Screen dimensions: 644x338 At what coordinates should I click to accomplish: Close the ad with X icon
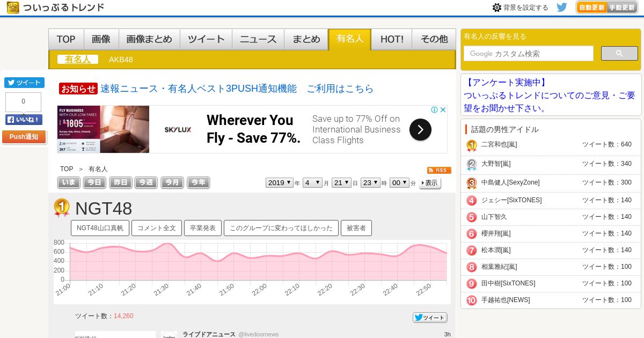pos(443,110)
